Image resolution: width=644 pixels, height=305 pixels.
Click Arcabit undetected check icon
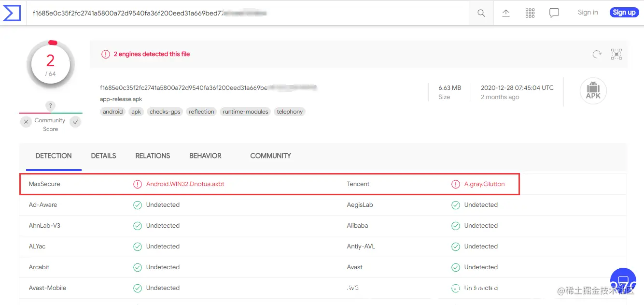[x=138, y=267]
